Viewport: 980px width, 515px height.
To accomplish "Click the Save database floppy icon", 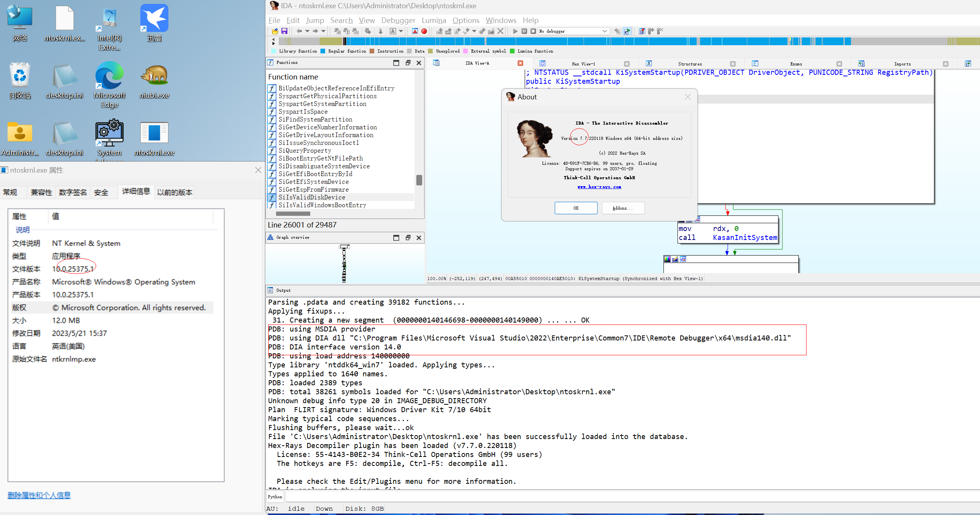I will [x=284, y=31].
